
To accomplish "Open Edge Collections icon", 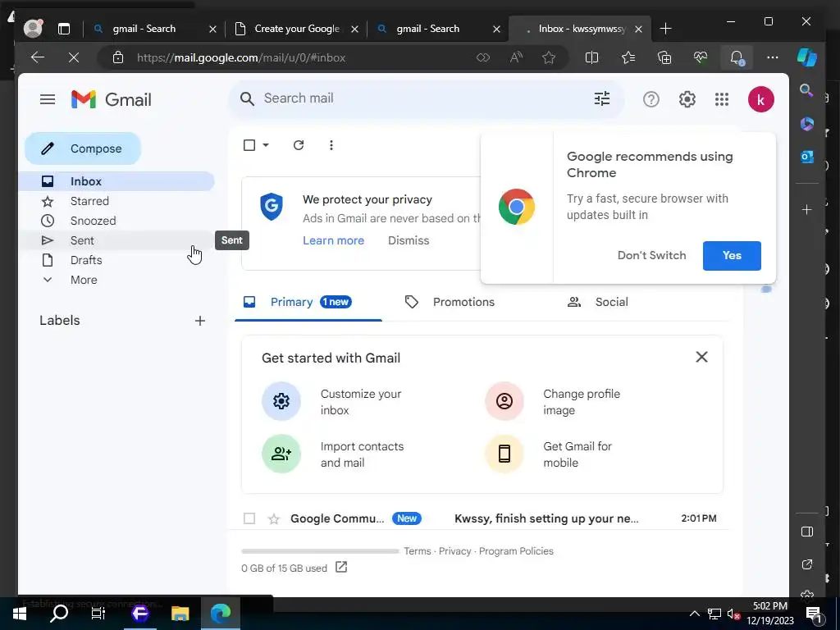I will point(664,57).
